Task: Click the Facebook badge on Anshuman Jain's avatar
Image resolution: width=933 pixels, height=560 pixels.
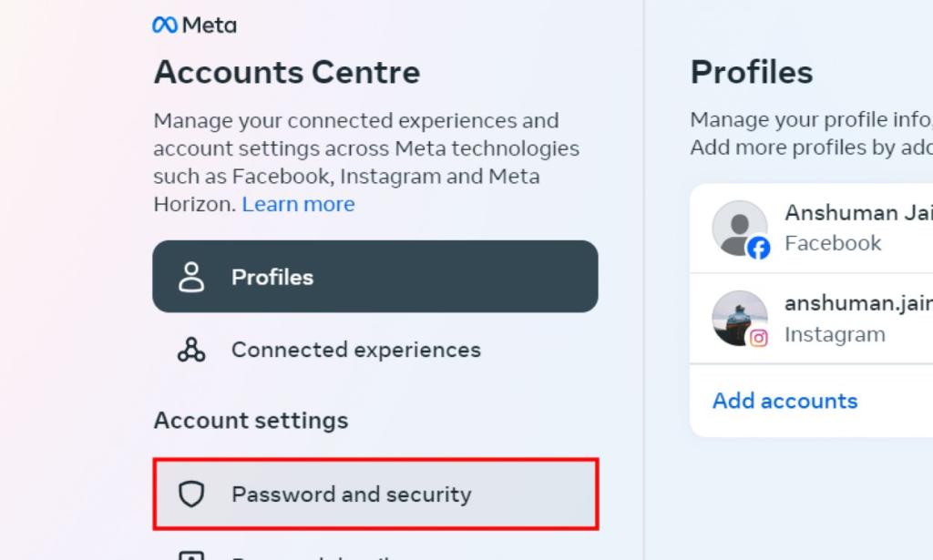Action: point(758,246)
